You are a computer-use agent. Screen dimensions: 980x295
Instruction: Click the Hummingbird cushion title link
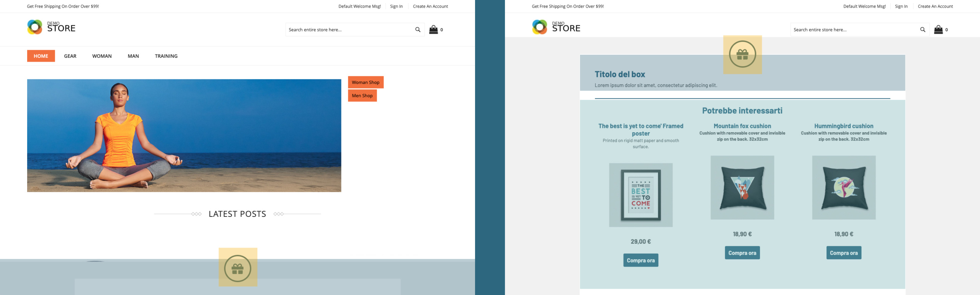coord(844,126)
